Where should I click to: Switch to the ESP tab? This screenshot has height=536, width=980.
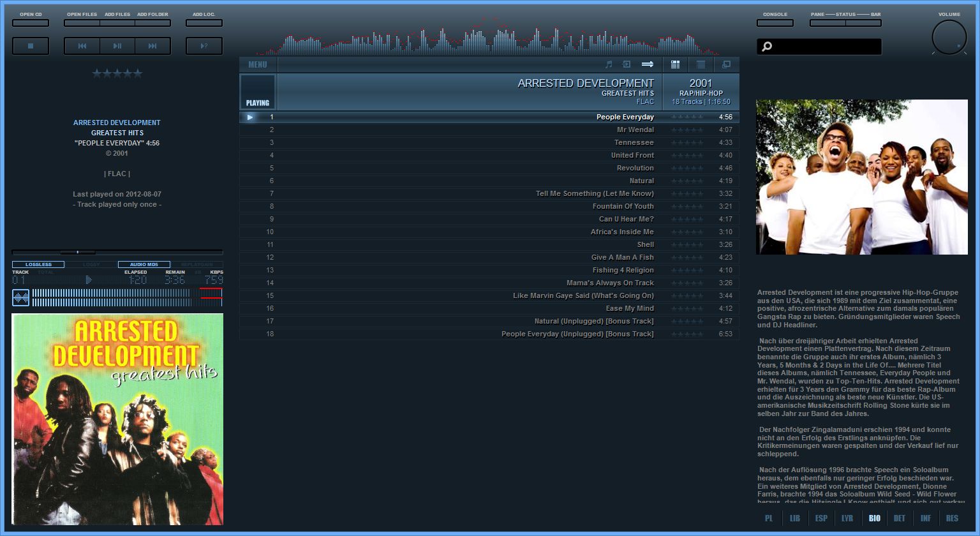pos(821,518)
